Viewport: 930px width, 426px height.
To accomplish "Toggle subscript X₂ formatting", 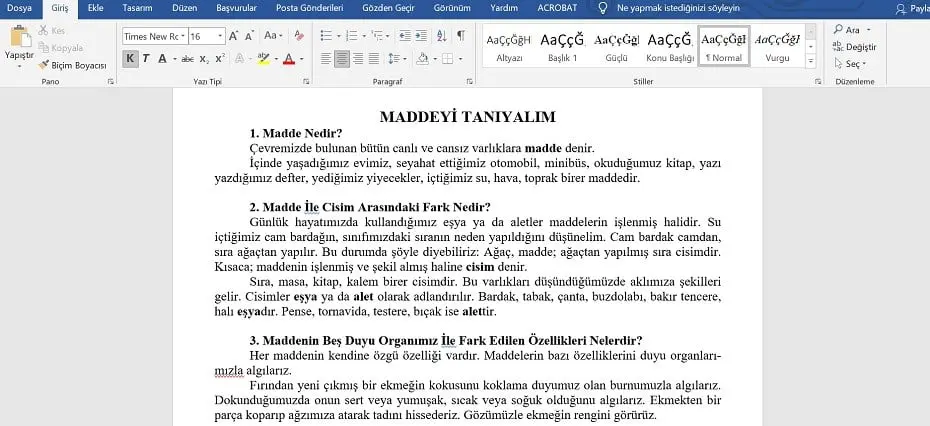I will (x=204, y=59).
